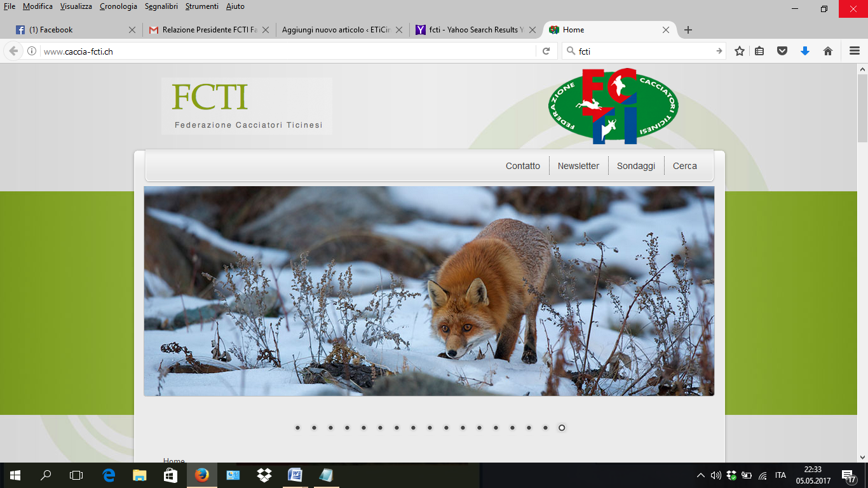Screen dimensions: 868x488
Task: Open the Newsletter link
Action: (x=578, y=166)
